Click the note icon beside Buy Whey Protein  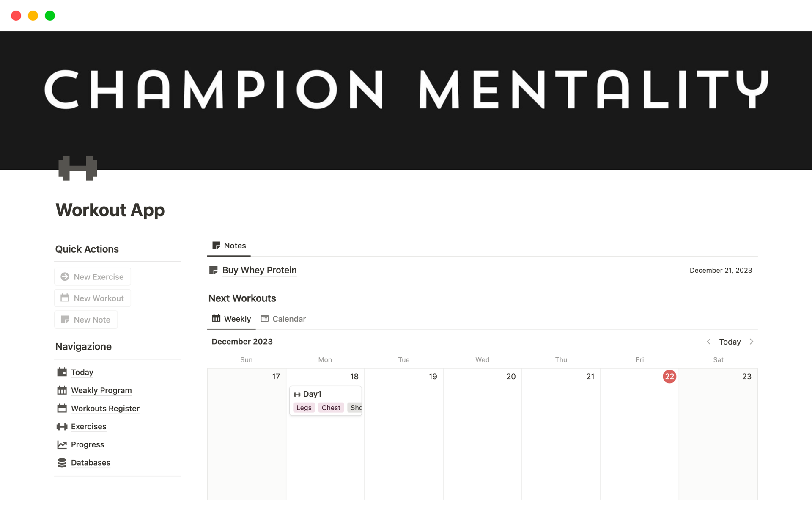pyautogui.click(x=214, y=270)
